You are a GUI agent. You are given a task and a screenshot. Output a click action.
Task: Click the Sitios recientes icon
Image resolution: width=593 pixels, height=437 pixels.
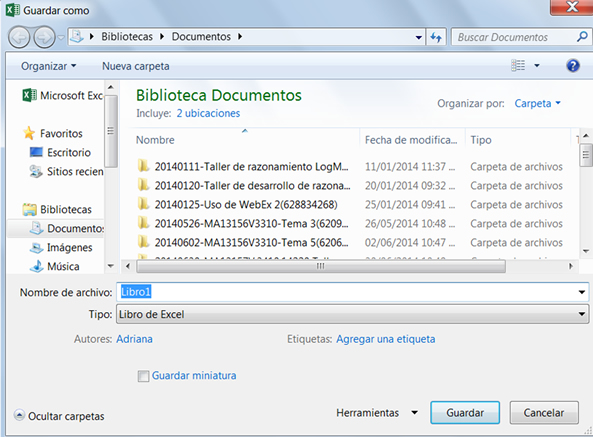[x=36, y=171]
